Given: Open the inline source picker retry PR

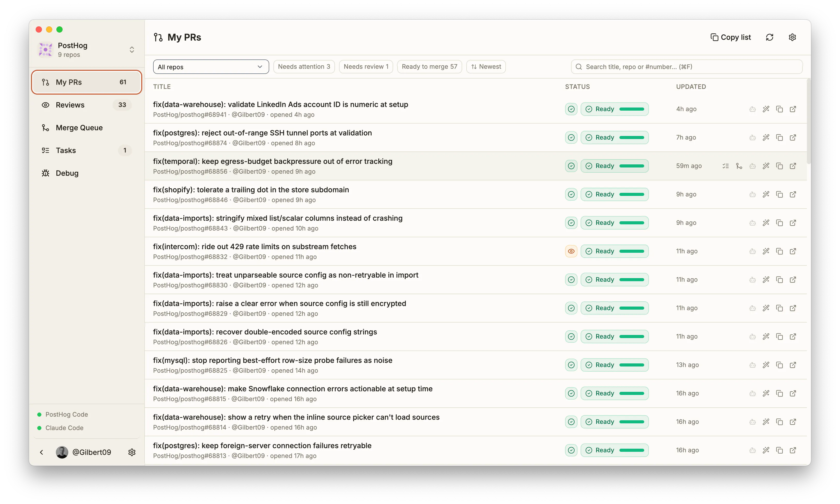Looking at the screenshot, I should coord(296,417).
